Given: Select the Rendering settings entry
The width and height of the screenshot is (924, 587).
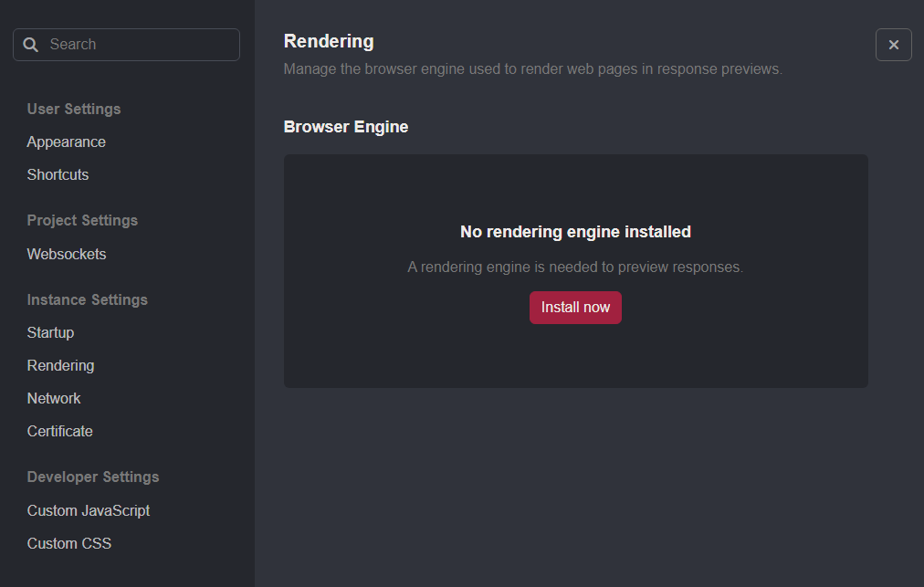Looking at the screenshot, I should tap(60, 365).
